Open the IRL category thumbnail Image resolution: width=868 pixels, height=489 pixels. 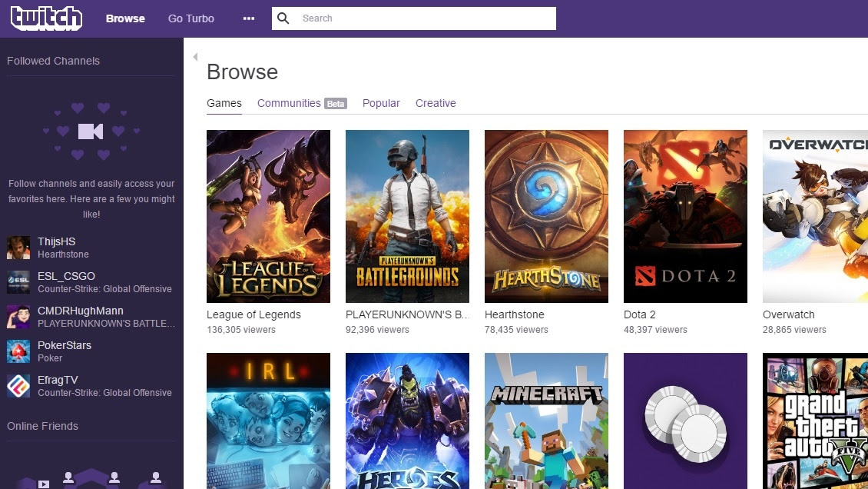(x=269, y=421)
